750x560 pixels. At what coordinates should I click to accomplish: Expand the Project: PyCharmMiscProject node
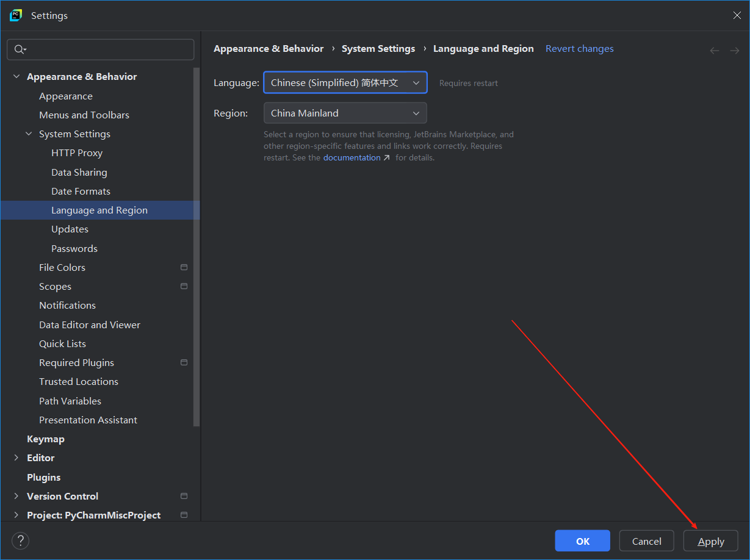(16, 515)
